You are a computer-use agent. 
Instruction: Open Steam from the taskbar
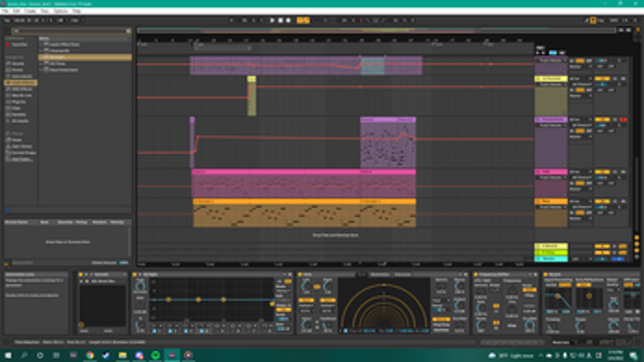click(106, 355)
